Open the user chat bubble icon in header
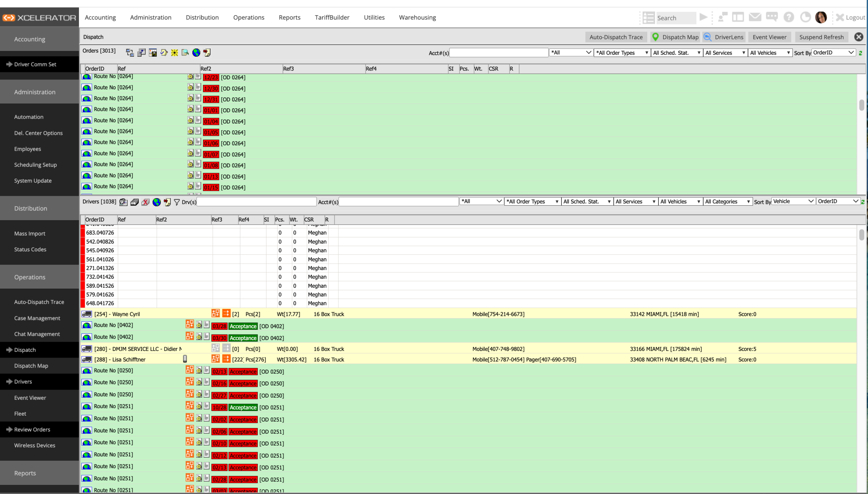This screenshot has width=868, height=494. 723,17
